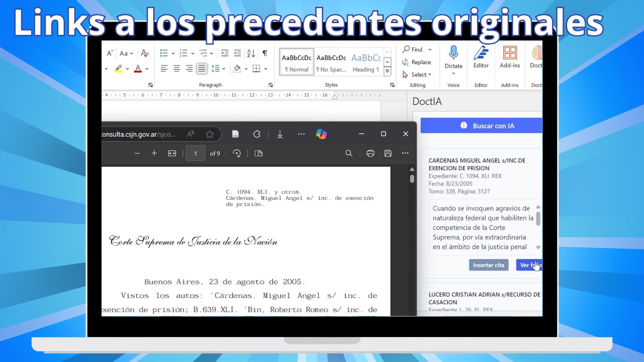Screen dimensions: 644x362
Task: Align text left
Action: (164, 69)
